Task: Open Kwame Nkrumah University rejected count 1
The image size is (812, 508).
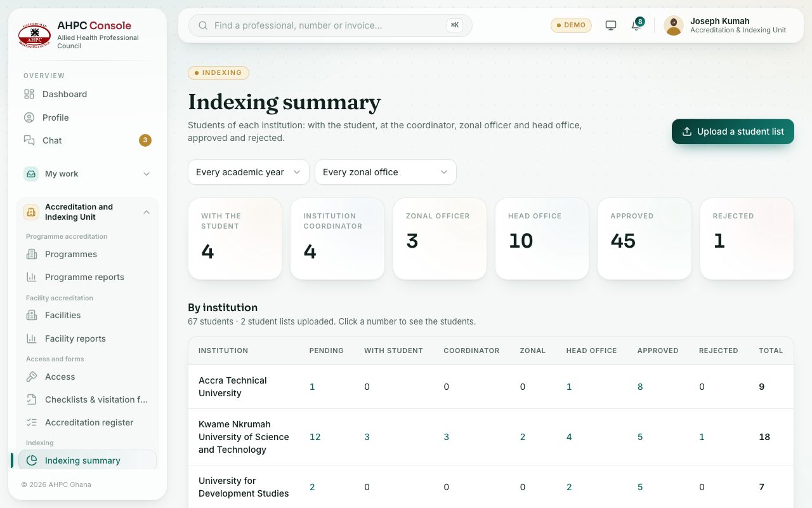Action: pos(702,437)
